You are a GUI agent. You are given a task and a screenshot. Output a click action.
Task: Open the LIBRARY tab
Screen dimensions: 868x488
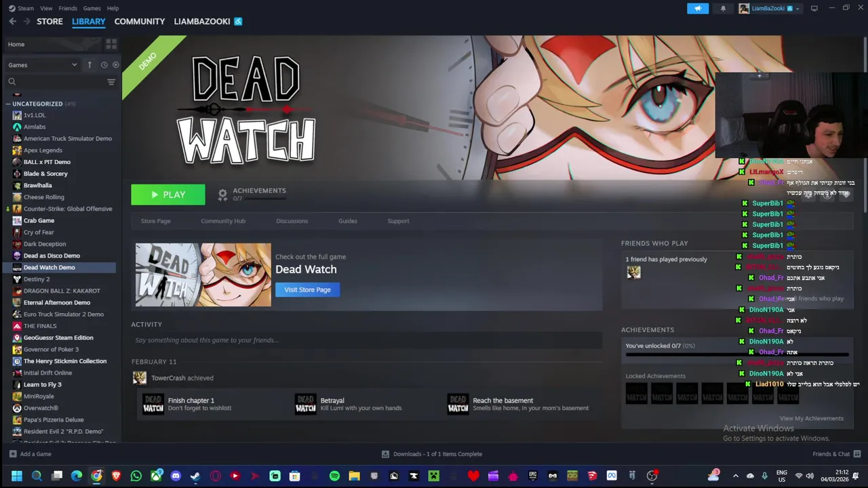pos(89,22)
